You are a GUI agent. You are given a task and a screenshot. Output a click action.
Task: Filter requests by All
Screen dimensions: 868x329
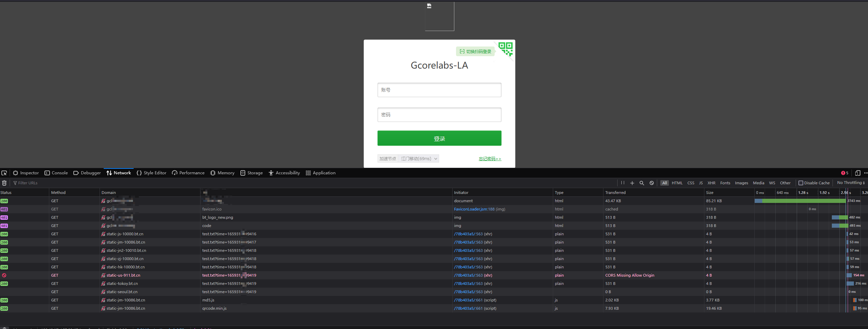click(x=664, y=183)
